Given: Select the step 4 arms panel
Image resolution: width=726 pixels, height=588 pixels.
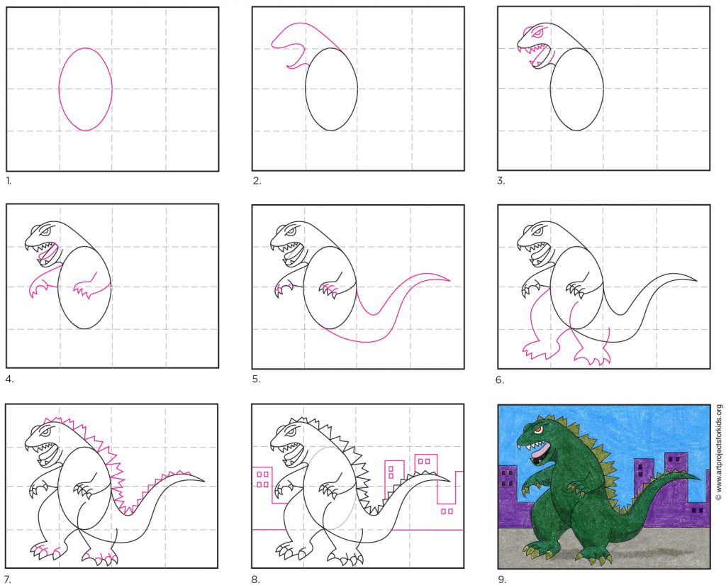Looking at the screenshot, I should (x=112, y=286).
